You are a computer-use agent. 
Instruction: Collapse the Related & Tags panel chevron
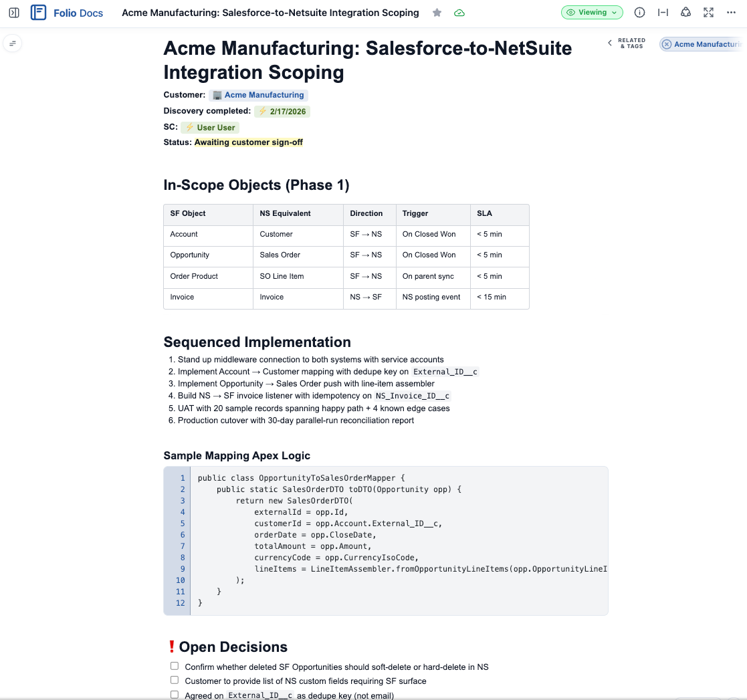[609, 42]
